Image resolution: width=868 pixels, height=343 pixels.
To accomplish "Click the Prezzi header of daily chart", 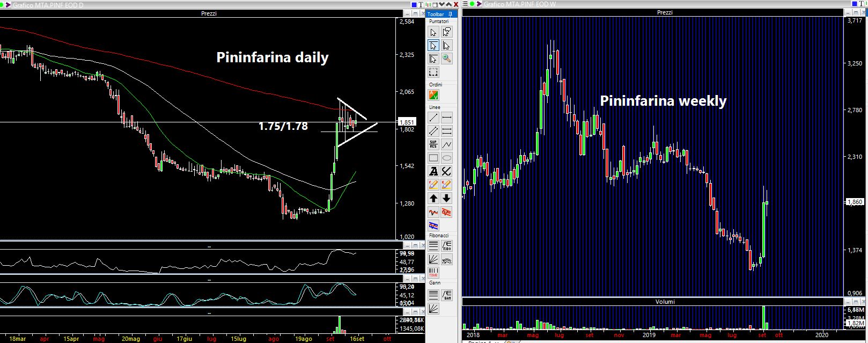I will [x=209, y=13].
